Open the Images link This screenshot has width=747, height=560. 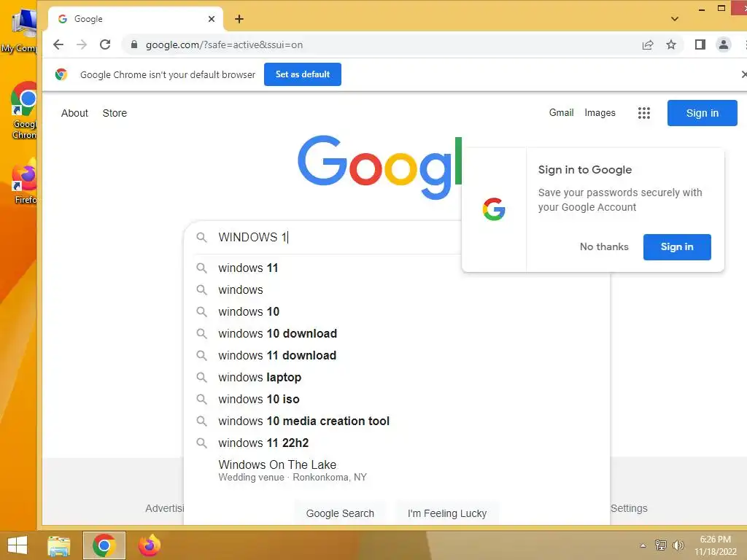[600, 113]
